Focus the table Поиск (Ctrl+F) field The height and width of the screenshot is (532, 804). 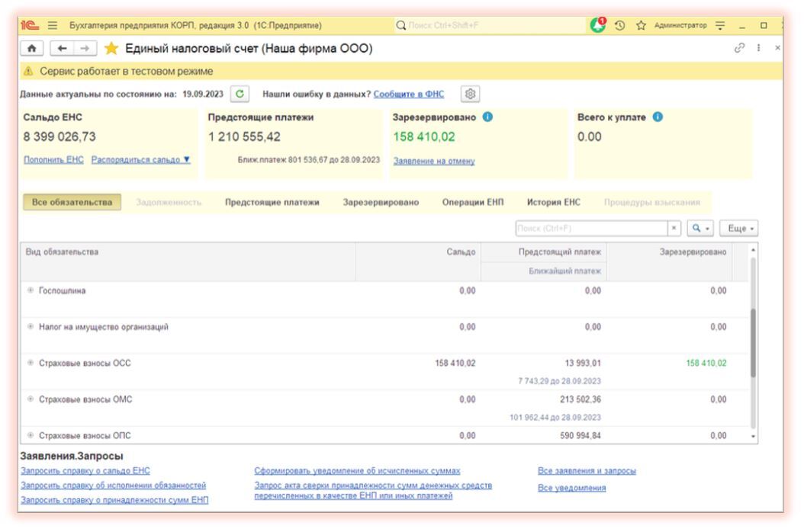tap(591, 228)
